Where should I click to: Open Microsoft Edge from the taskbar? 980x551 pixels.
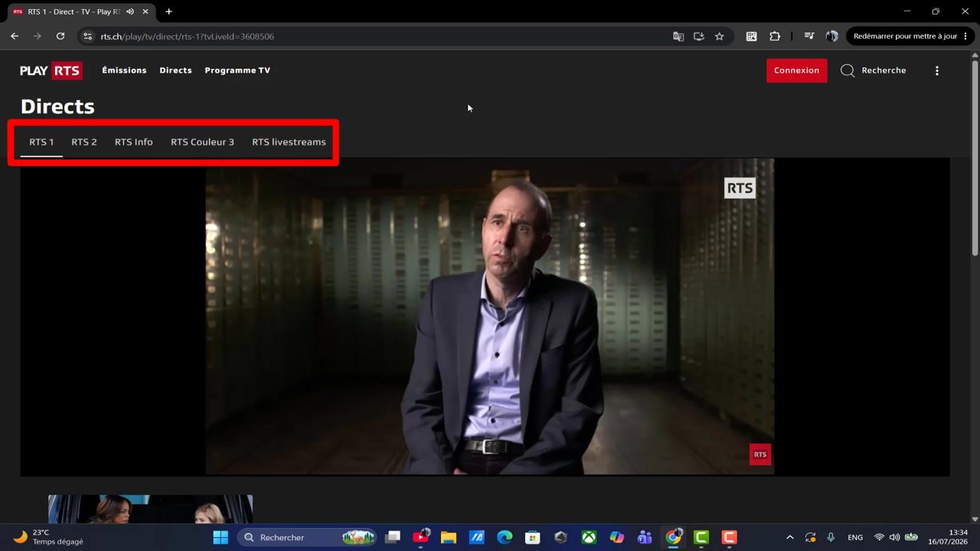(x=505, y=537)
